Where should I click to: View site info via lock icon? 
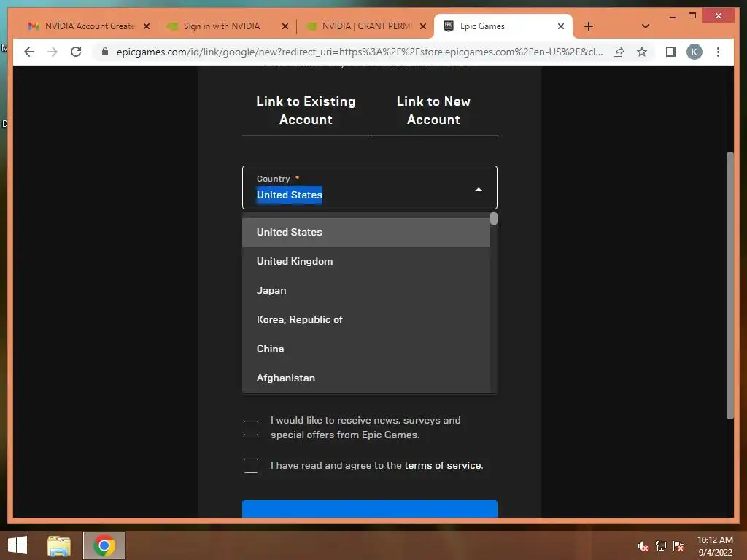[x=105, y=52]
